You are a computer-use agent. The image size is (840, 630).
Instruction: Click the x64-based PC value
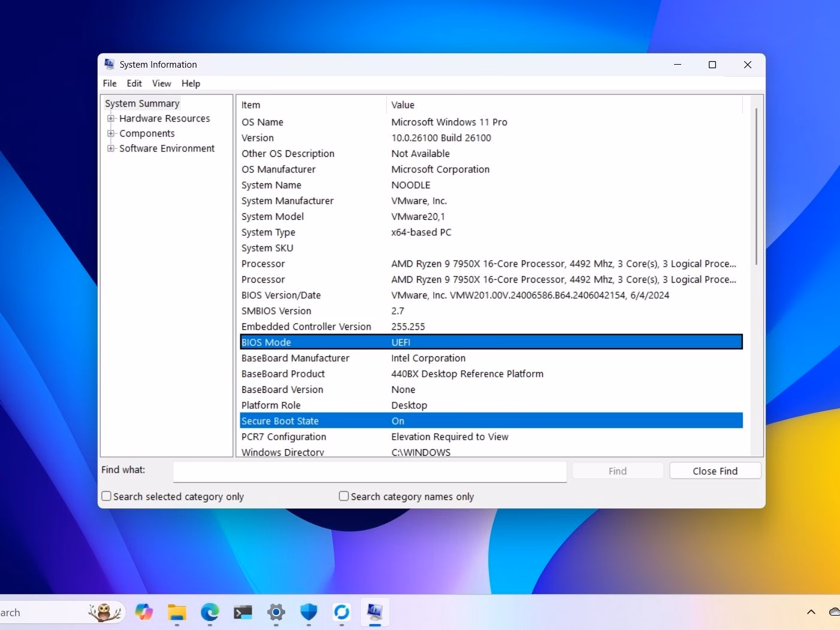point(421,232)
